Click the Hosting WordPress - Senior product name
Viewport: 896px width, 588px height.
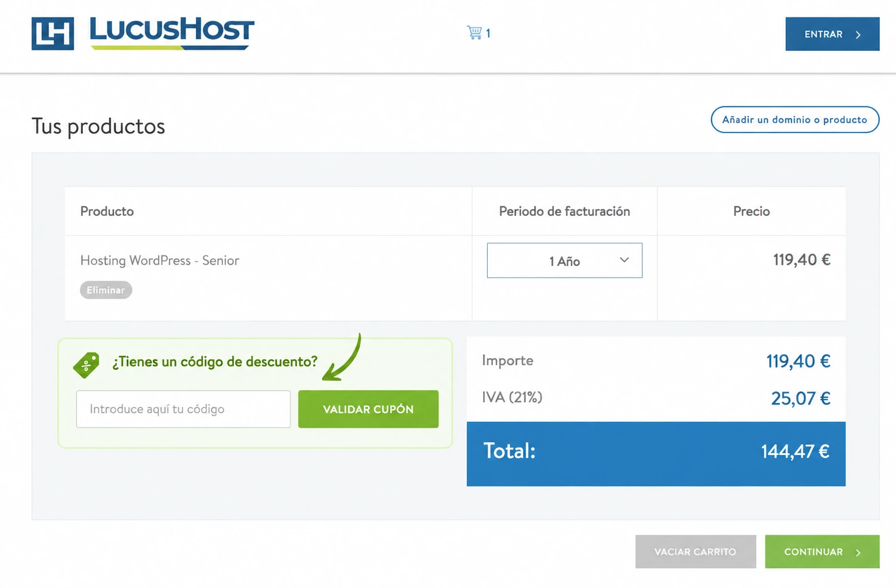coord(160,260)
